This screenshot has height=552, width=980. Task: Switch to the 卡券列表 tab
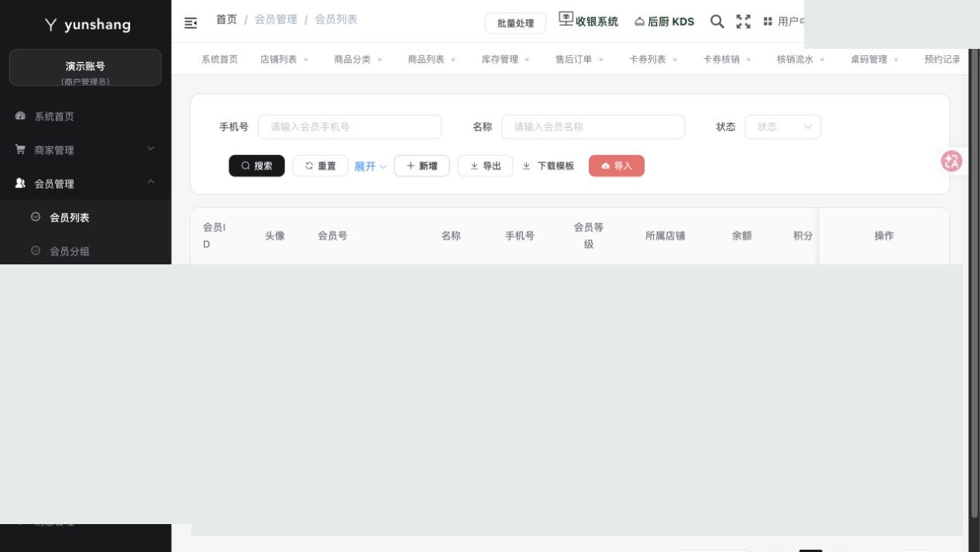tap(648, 60)
